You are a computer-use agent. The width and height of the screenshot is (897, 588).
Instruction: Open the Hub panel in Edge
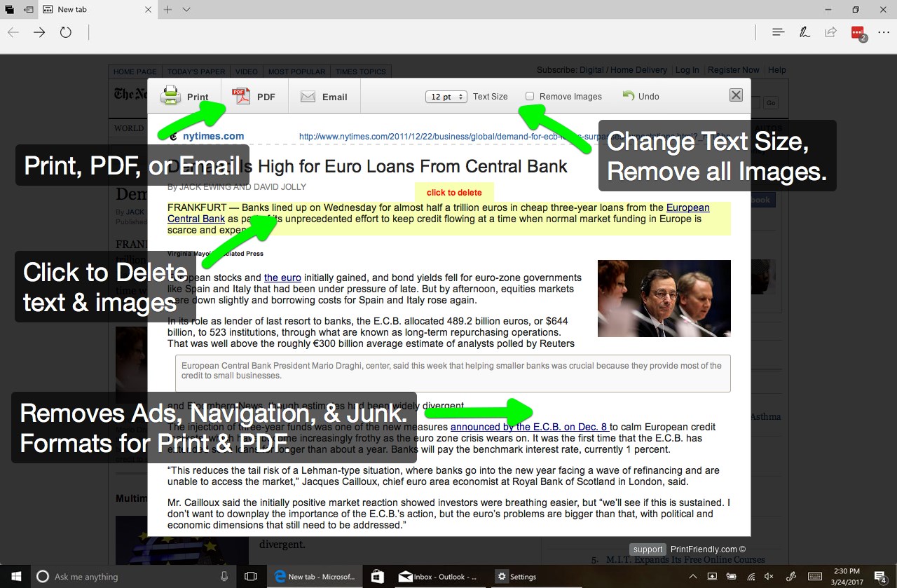(x=779, y=32)
